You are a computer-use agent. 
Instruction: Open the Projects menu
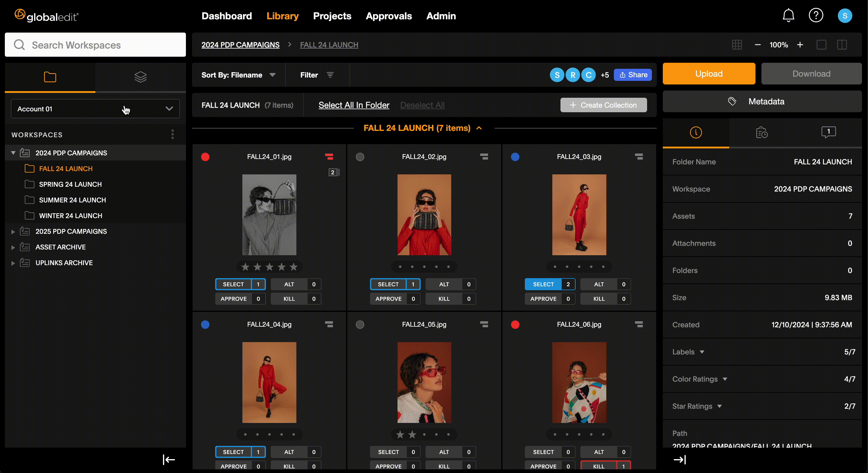point(332,16)
